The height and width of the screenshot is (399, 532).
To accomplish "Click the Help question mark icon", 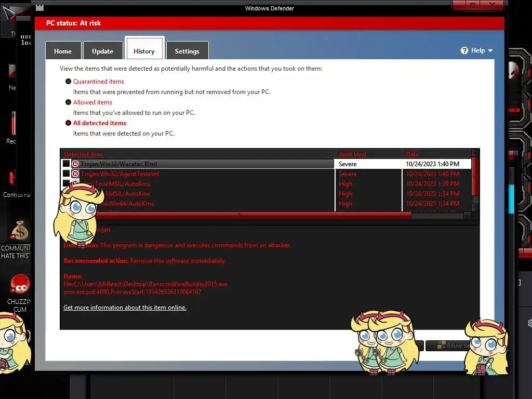I will [464, 50].
